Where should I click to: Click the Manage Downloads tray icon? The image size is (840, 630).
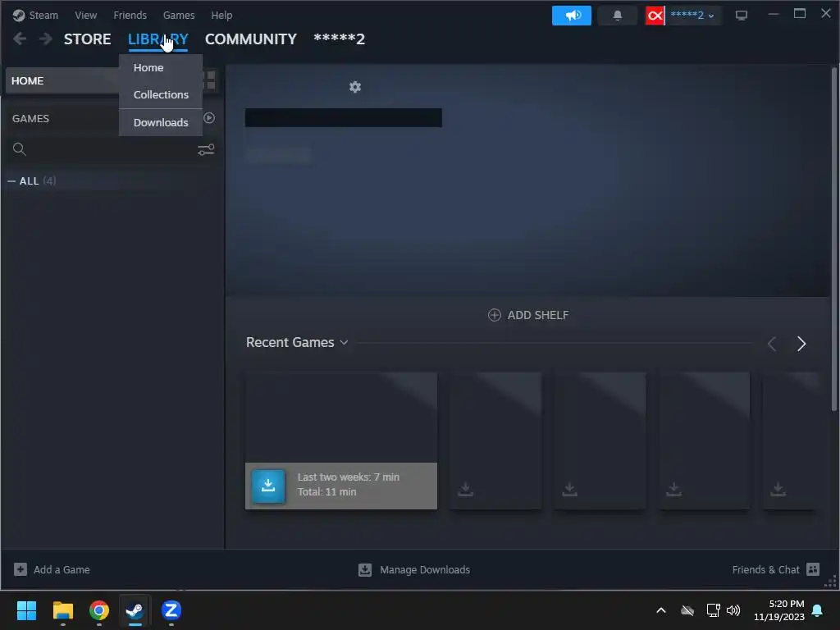365,569
